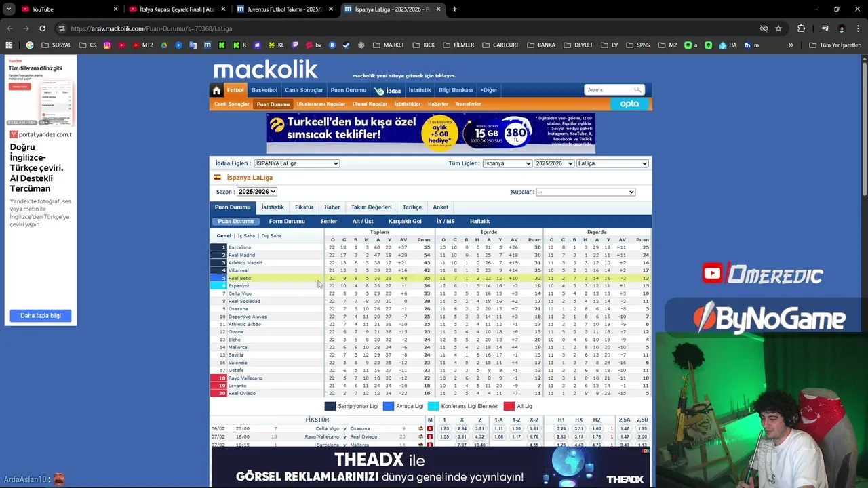Click the Villarreal row in standings

[431, 270]
